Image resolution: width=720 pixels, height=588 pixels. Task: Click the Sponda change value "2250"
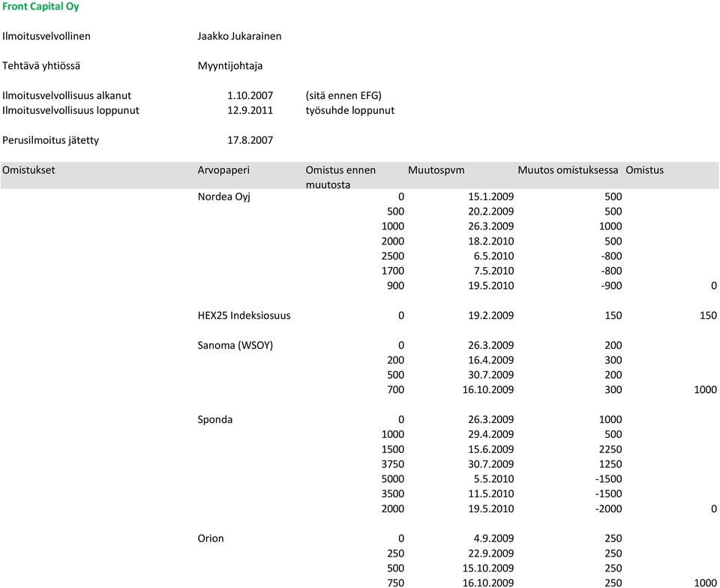610,449
